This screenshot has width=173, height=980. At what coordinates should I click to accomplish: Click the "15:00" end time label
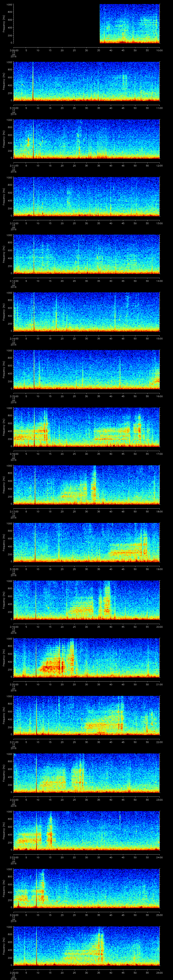(x=159, y=339)
